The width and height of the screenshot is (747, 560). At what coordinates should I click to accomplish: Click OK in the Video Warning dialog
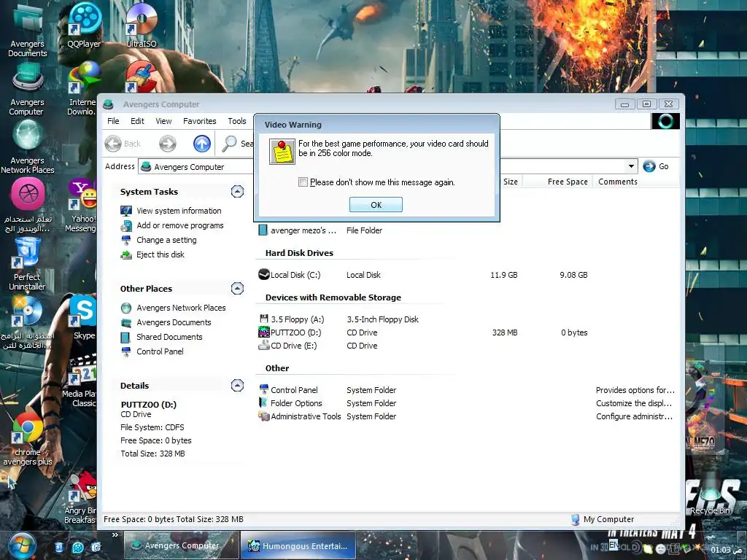[x=376, y=205]
